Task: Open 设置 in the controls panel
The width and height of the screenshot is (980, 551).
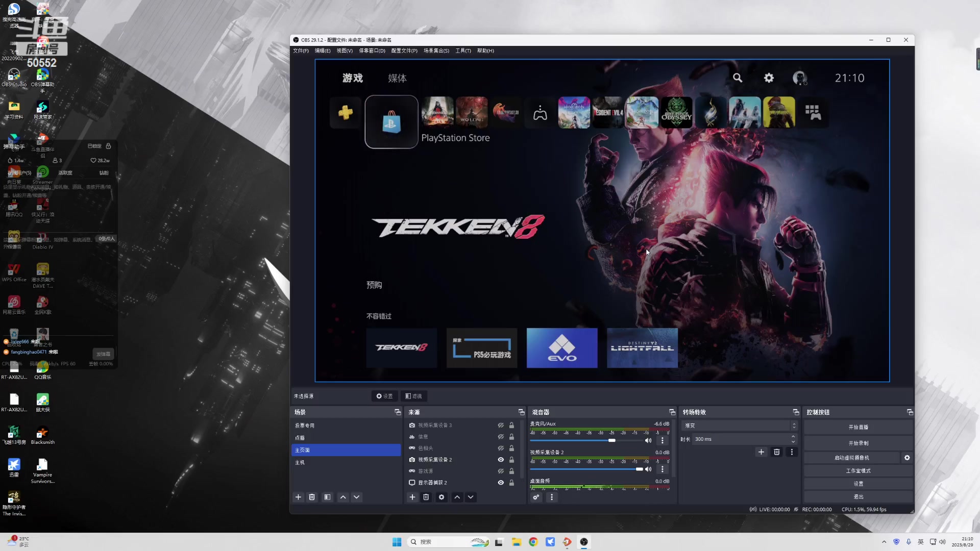Action: (x=858, y=483)
